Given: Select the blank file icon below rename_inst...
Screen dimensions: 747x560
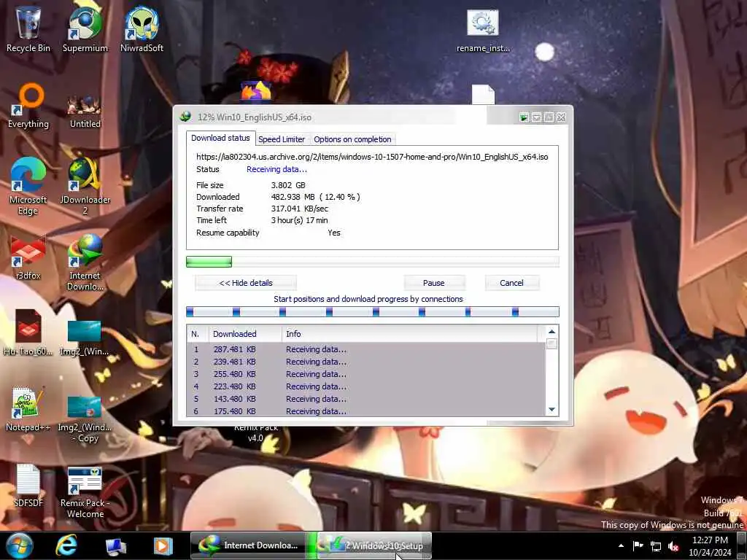Looking at the screenshot, I should tap(483, 94).
